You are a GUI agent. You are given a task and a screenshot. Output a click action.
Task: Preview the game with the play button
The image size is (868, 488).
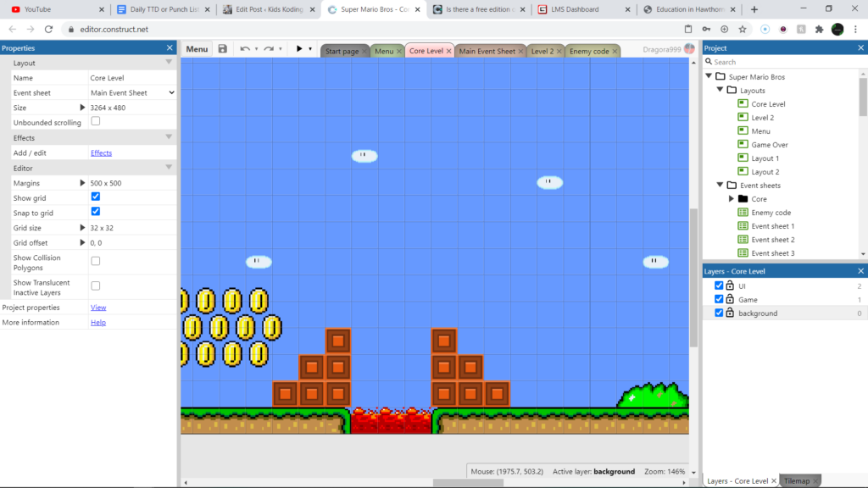coord(299,48)
